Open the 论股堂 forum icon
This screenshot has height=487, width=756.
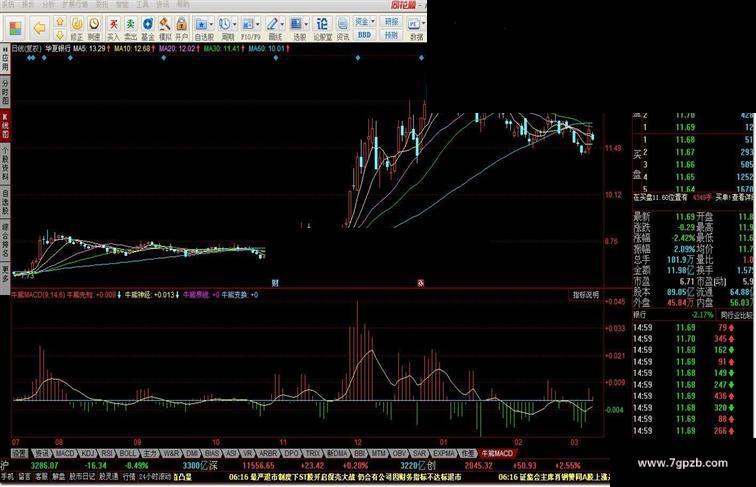point(322,28)
